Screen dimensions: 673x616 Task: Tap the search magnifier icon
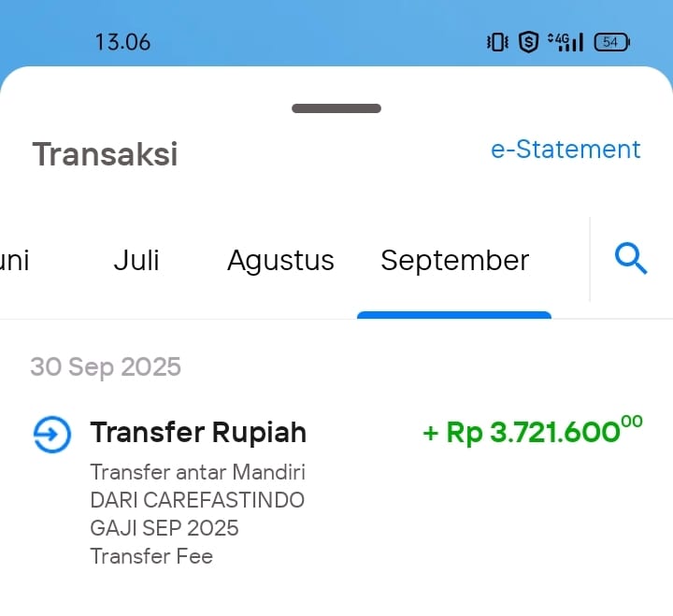(x=631, y=259)
